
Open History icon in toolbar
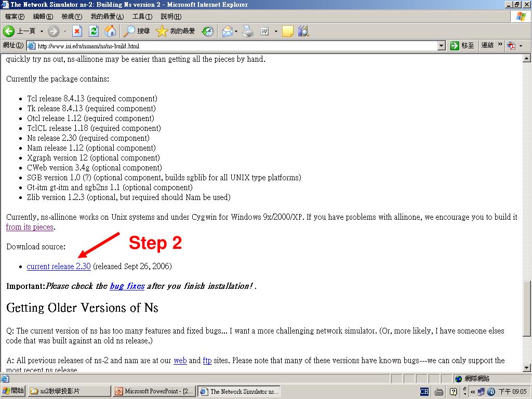point(208,31)
